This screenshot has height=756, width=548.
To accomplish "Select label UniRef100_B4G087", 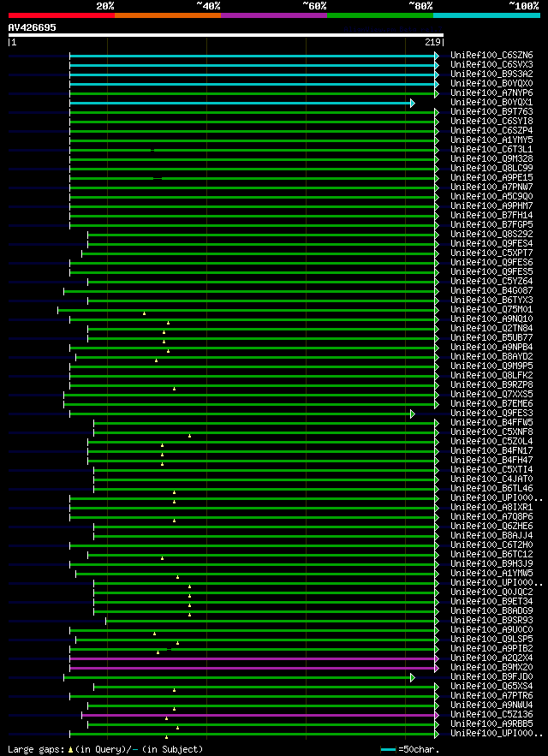I will [x=491, y=291].
